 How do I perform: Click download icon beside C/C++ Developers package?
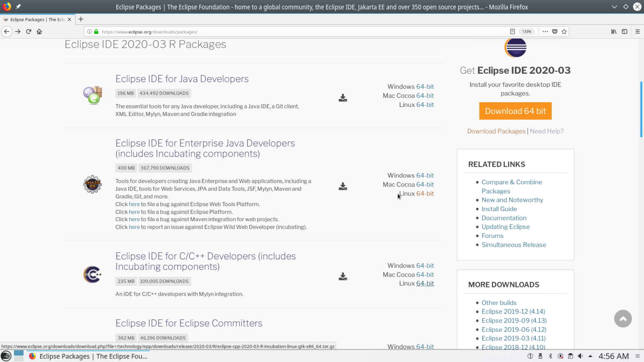click(343, 276)
